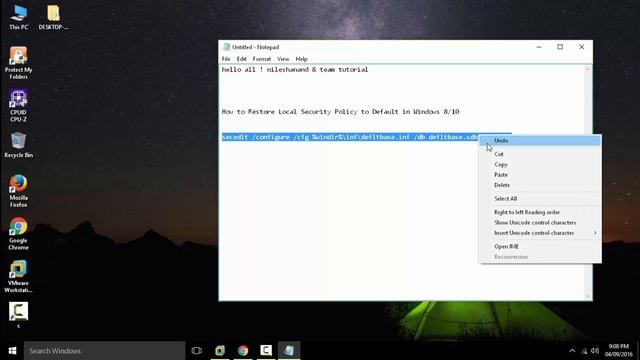Viewport: 640px width, 360px height.
Task: Open the Help menu in Notepad
Action: (x=301, y=59)
